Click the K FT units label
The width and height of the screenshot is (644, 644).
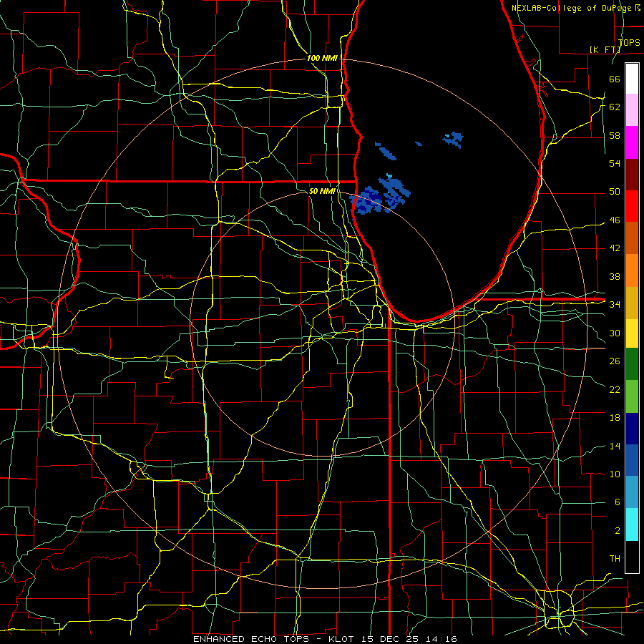tap(605, 49)
